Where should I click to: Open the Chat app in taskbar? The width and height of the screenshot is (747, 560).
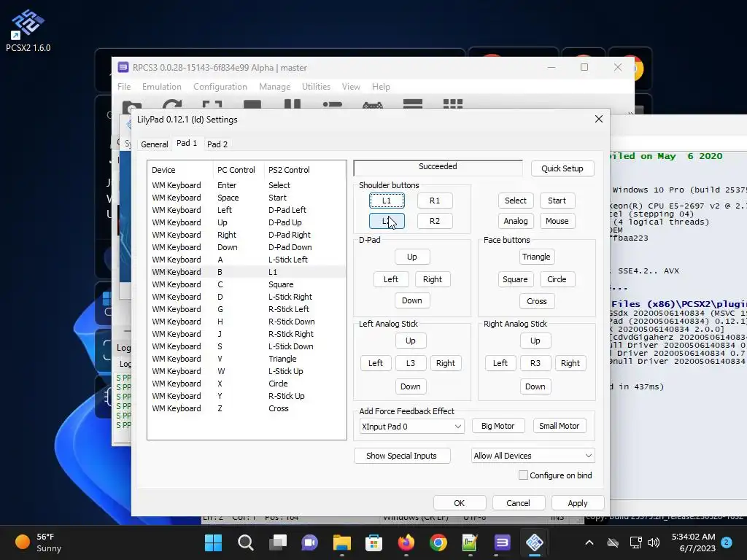coord(309,542)
